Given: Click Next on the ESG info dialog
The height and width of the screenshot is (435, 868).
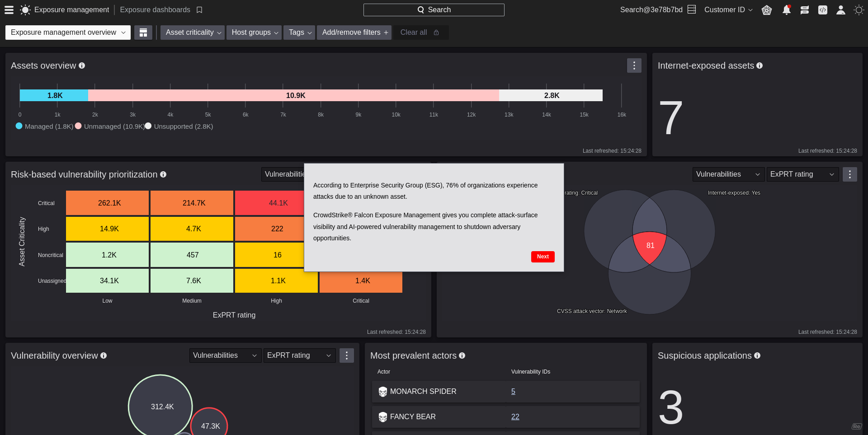Looking at the screenshot, I should click(542, 257).
